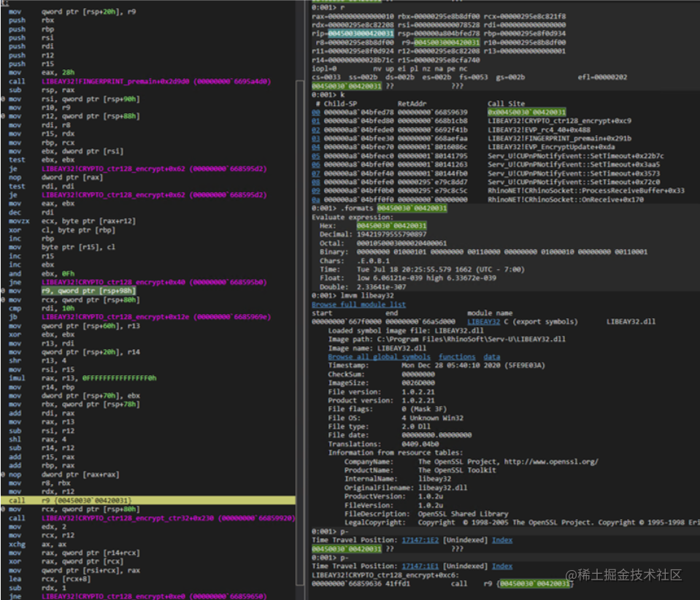Select highlighted Call Site address 0x00450030`00420031
Viewport: 700px width, 600px height.
(x=526, y=112)
